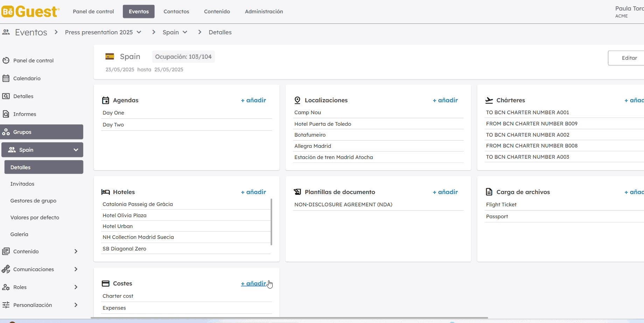Click the Localizaciones pin icon
644x323 pixels.
coord(297,100)
